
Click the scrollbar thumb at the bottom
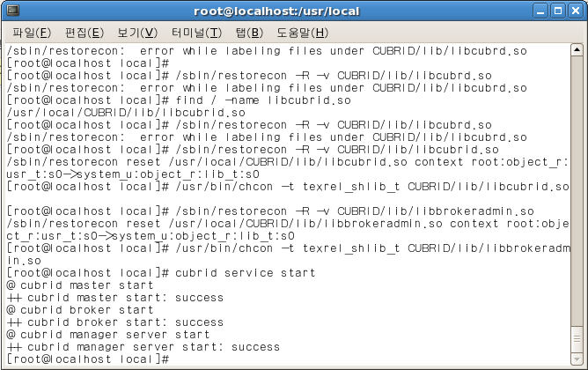(577, 339)
